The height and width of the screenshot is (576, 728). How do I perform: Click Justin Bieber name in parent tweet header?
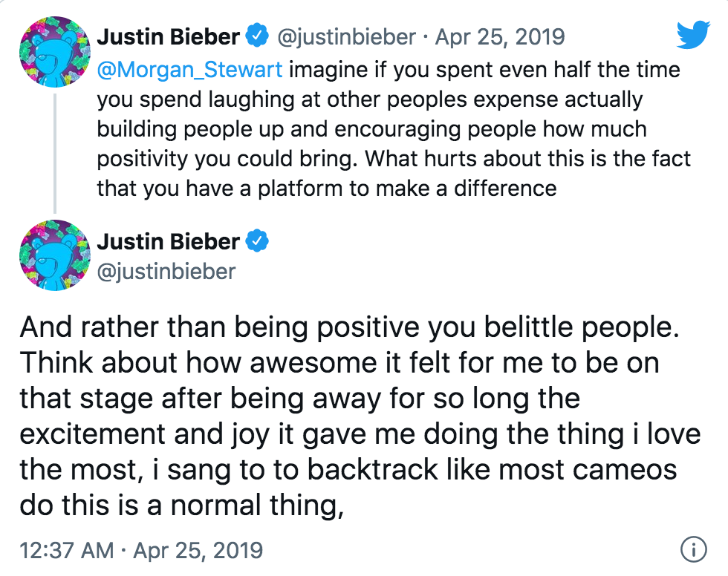click(169, 36)
